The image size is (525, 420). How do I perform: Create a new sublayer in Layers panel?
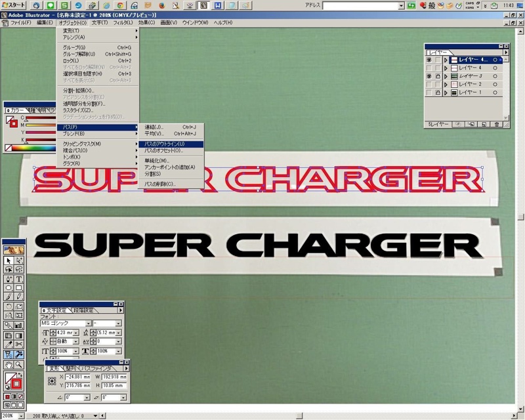(x=471, y=124)
